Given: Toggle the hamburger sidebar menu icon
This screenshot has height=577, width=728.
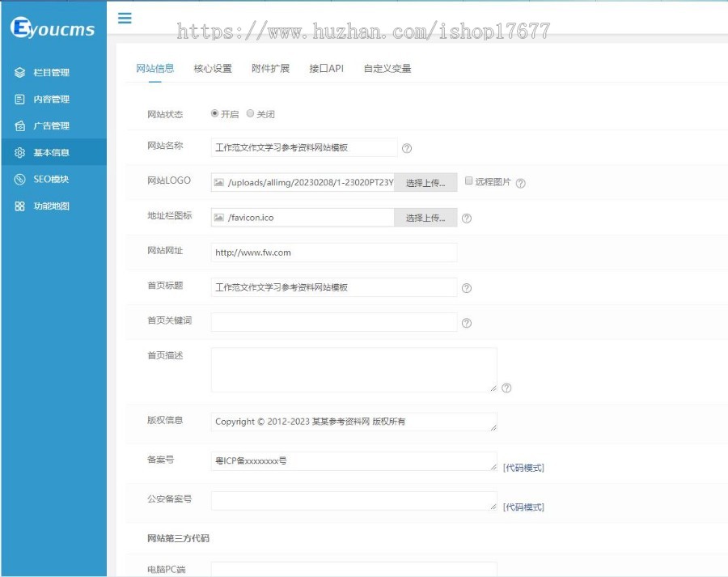Looking at the screenshot, I should (125, 18).
